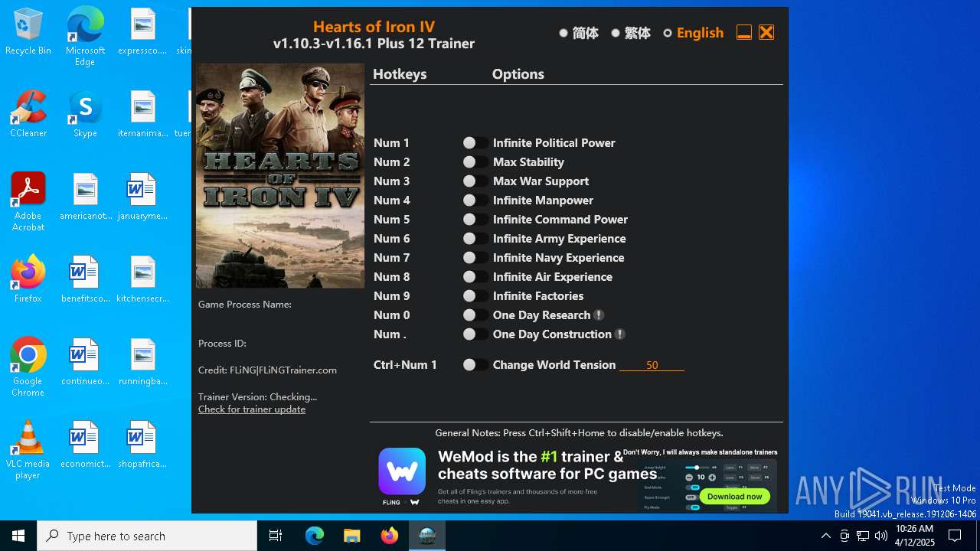Click the WeMod logo icon
This screenshot has height=551, width=980.
tap(402, 471)
